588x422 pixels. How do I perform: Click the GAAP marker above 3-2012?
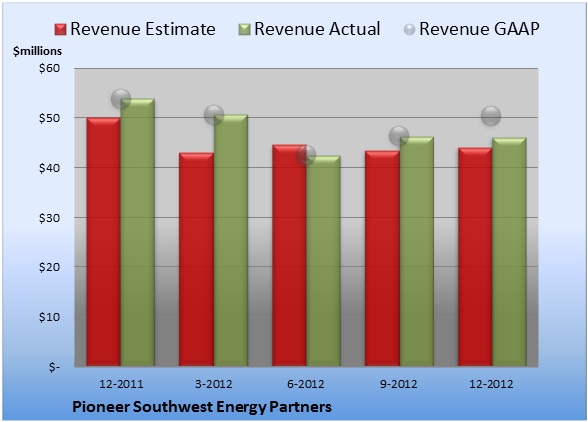pos(214,115)
